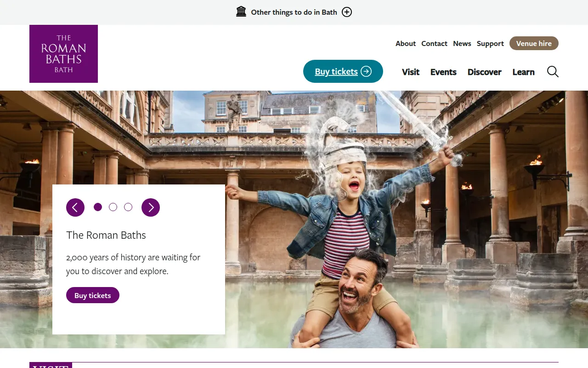Go to the About page
Image resolution: width=588 pixels, height=368 pixels.
[406, 43]
